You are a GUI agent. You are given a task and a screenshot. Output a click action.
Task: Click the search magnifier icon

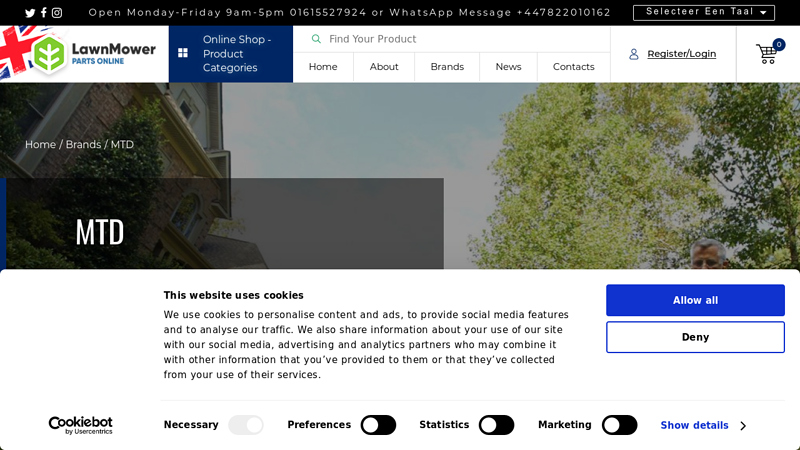click(316, 39)
